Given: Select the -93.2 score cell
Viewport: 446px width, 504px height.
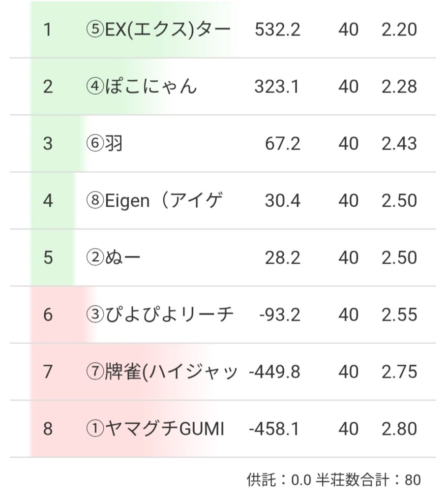Looking at the screenshot, I should 279,315.
